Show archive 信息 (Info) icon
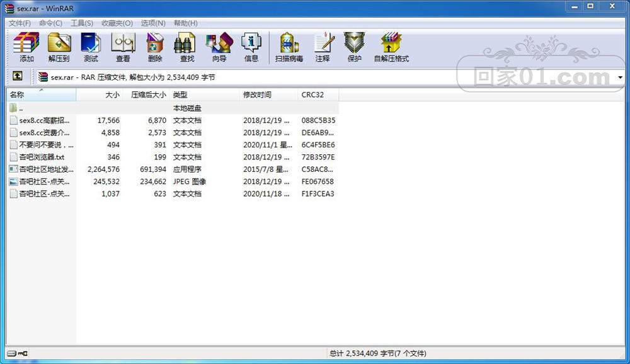This screenshot has width=630, height=364. (251, 43)
